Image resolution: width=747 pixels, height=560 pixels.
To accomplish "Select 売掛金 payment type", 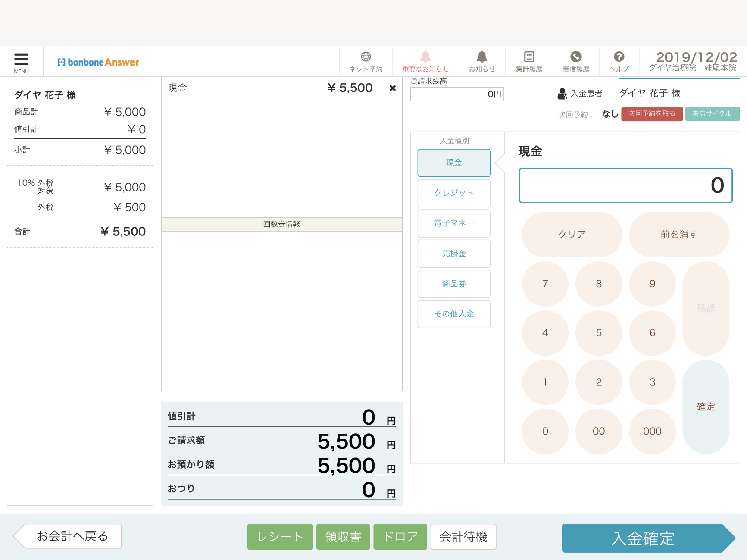I will (x=454, y=253).
